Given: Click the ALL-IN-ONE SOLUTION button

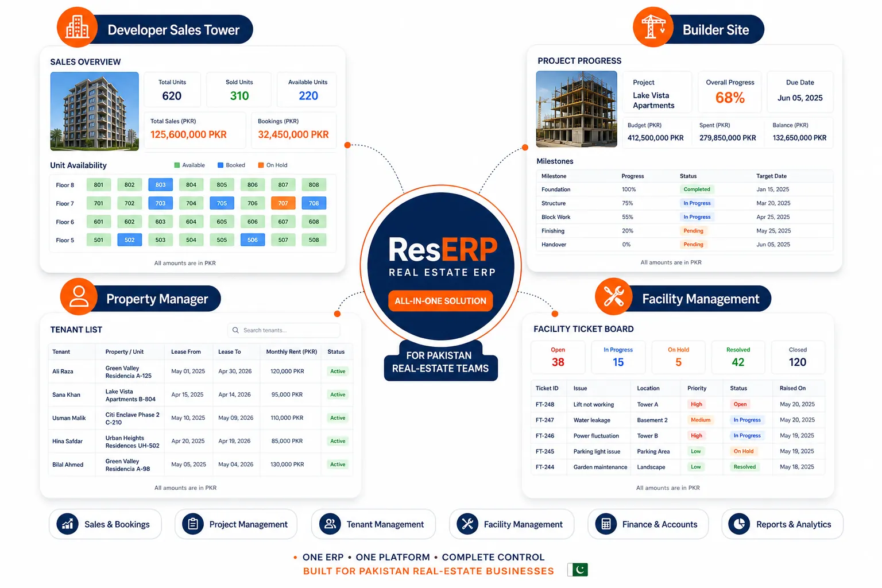Looking at the screenshot, I should tap(440, 301).
